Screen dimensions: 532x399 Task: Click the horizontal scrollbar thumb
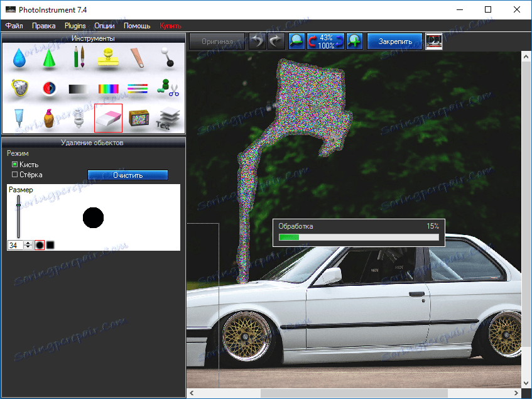(354, 393)
